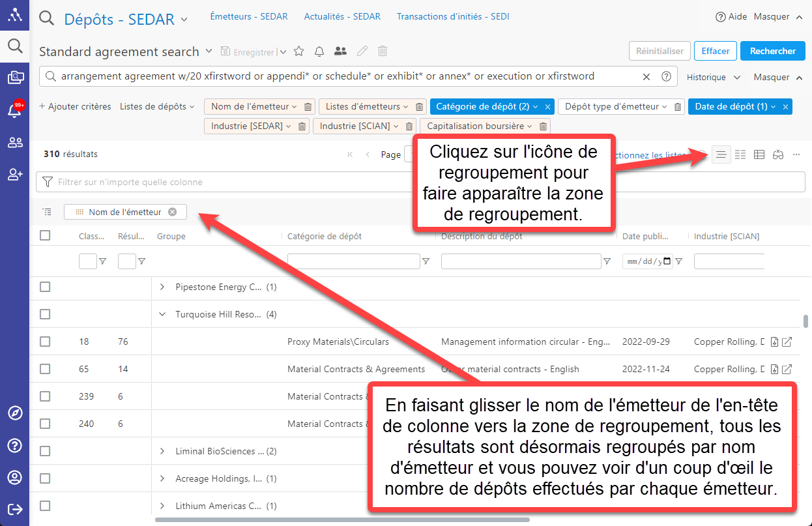Set an alert with the bell icon
Viewport: 812px width, 526px height.
319,51
